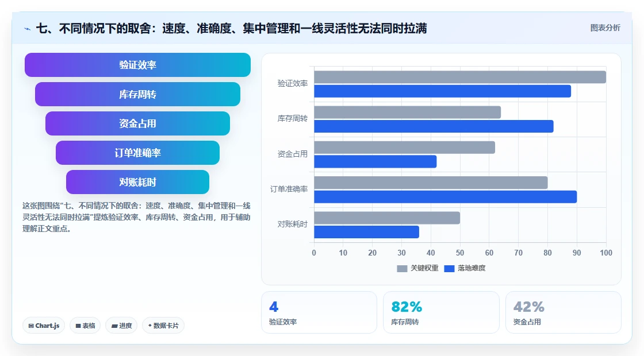The image size is (644, 356).
Task: Click the 资金占用 y-axis label
Action: pos(293,154)
